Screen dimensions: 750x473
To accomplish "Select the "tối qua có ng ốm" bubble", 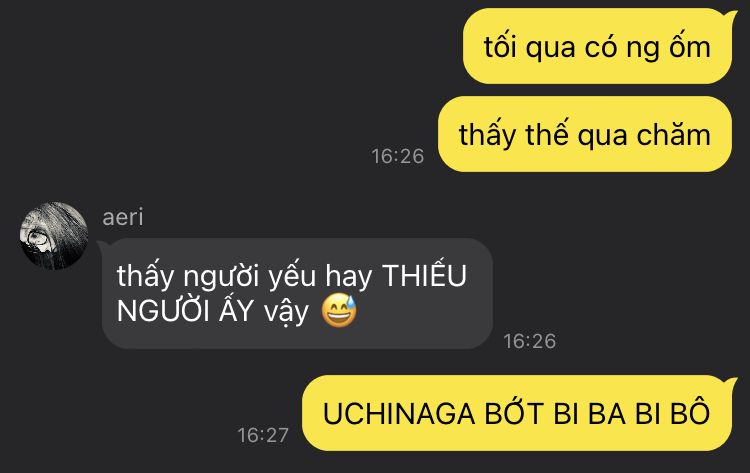I will point(597,47).
